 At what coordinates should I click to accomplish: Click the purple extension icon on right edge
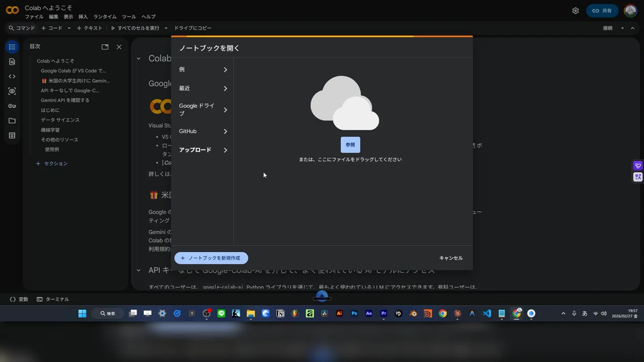pos(638,166)
